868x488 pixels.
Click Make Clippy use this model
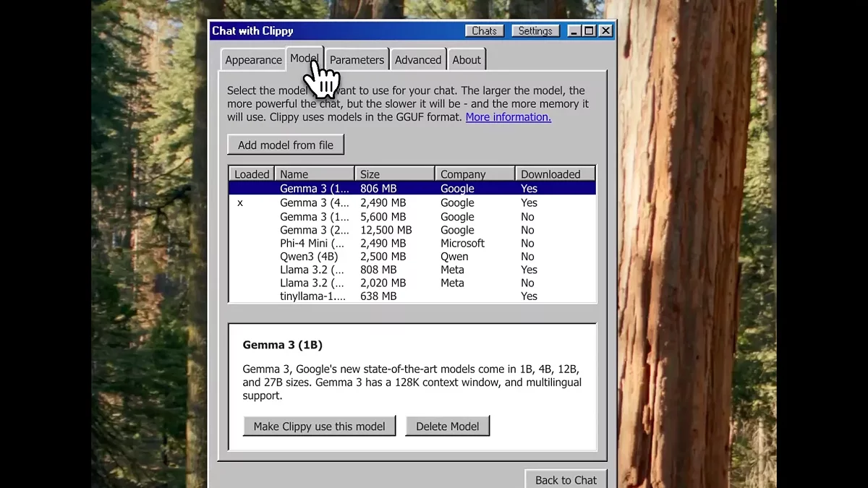tap(319, 426)
